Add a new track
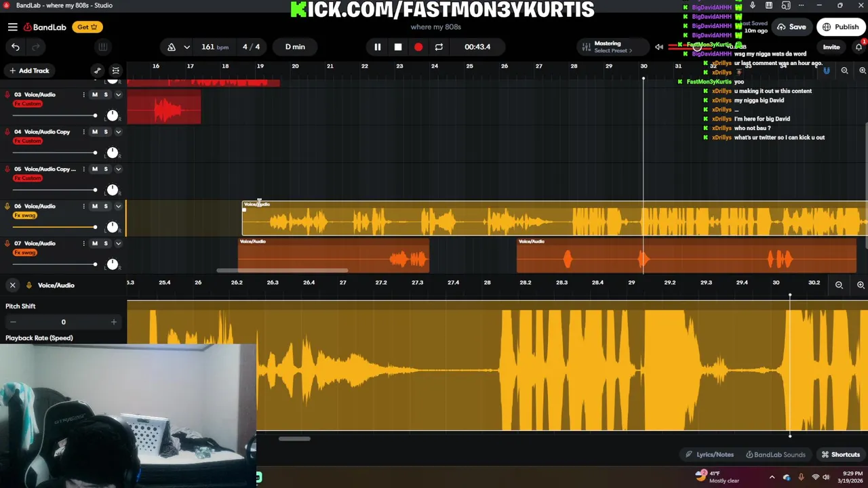Screen dimensions: 868x488 coord(29,70)
